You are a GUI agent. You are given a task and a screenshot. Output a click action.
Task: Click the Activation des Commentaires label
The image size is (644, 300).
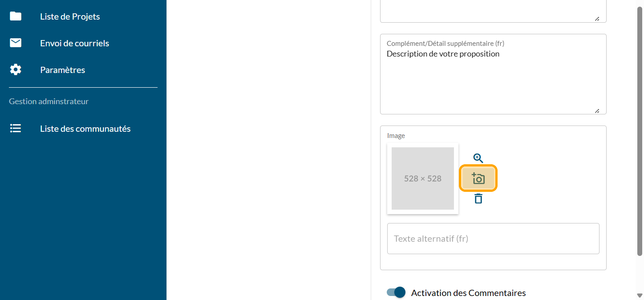tap(468, 293)
